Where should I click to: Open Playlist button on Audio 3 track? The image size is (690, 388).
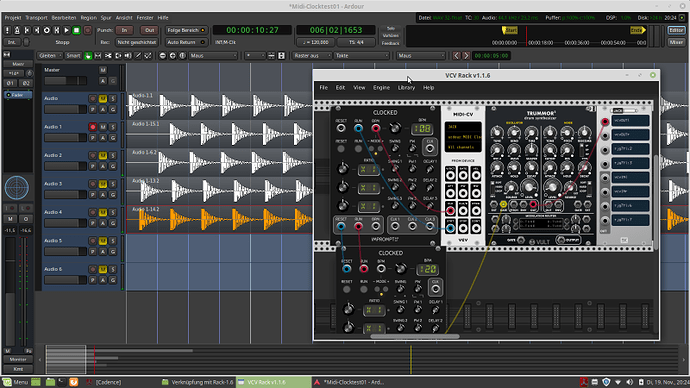pyautogui.click(x=92, y=194)
